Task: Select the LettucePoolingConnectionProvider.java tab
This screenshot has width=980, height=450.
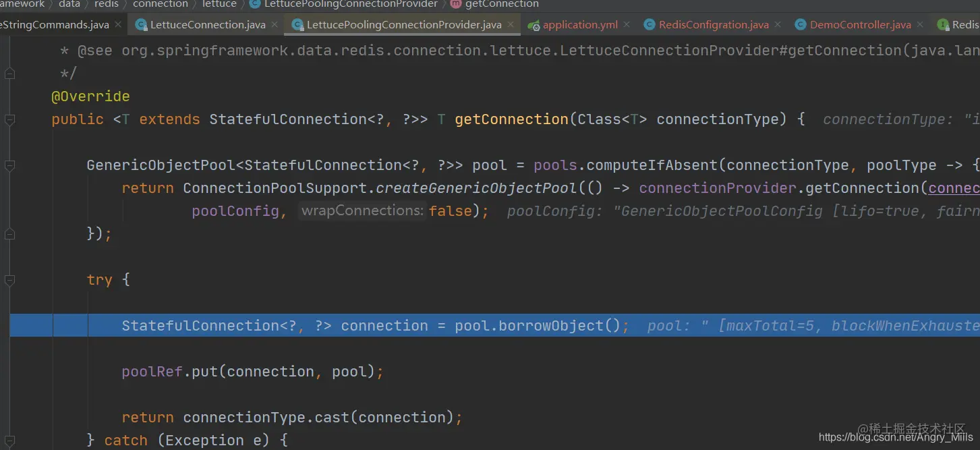Action: [x=404, y=24]
